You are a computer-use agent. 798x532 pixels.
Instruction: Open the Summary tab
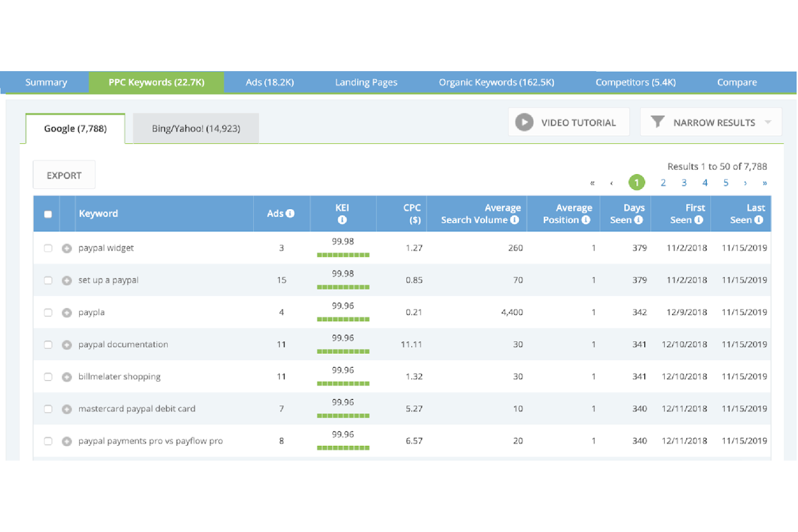click(x=46, y=82)
